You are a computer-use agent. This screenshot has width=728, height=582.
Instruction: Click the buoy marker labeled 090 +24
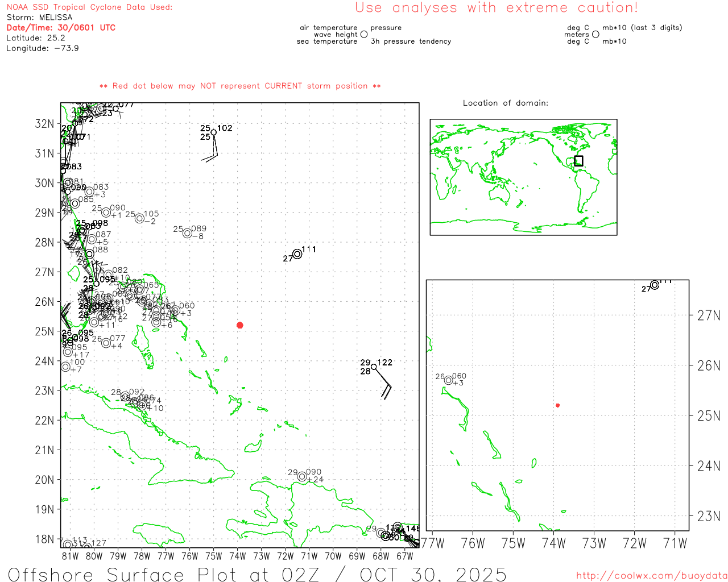coord(302,477)
